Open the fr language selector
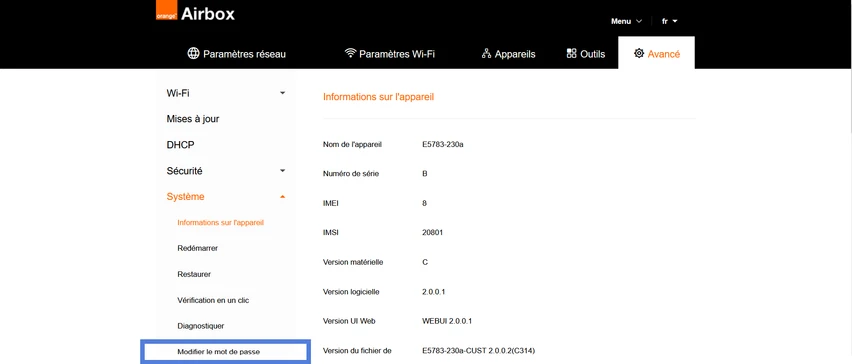 point(669,21)
